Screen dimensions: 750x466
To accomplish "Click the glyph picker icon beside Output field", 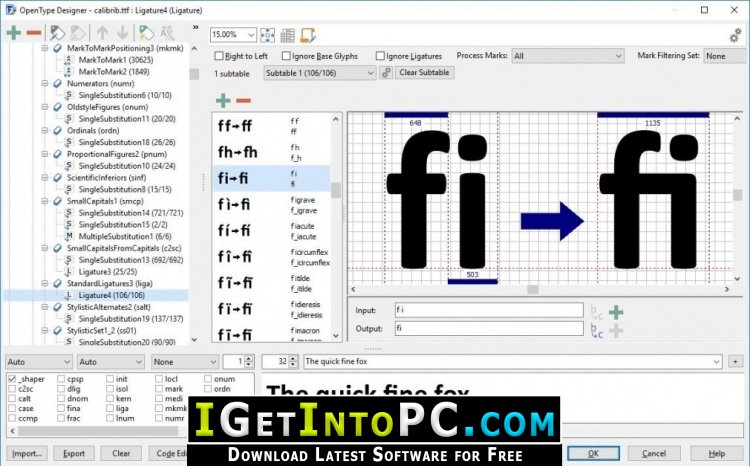I will click(596, 331).
